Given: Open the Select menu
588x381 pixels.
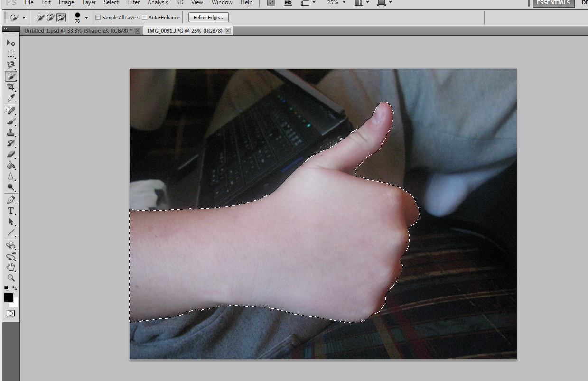Looking at the screenshot, I should [x=112, y=2].
